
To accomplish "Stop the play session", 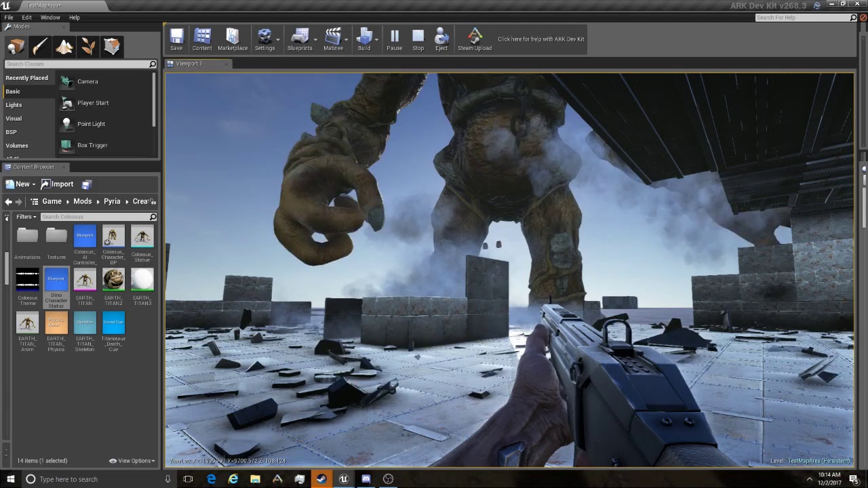I will pyautogui.click(x=418, y=39).
